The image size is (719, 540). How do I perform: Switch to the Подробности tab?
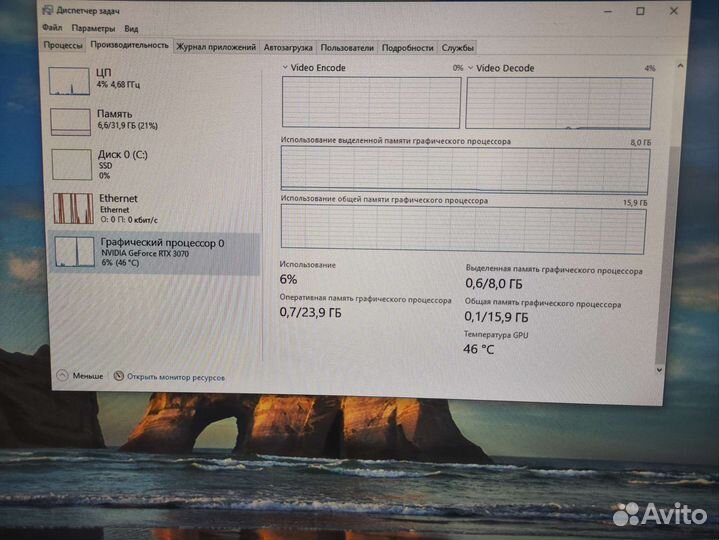407,48
